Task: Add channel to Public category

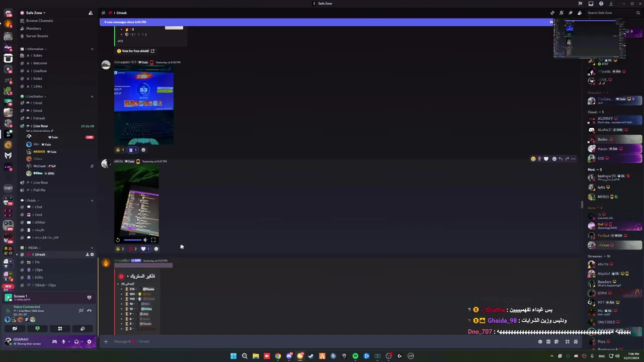Action: [x=92, y=201]
